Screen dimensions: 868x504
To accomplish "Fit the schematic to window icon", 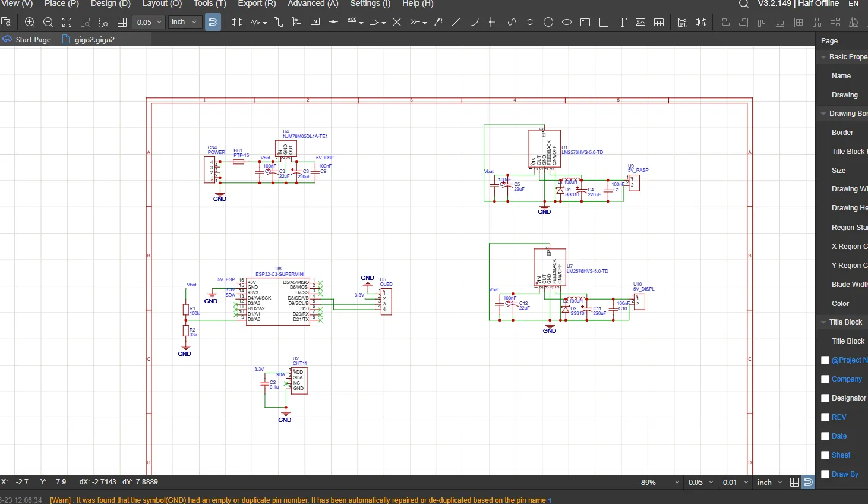I will 67,22.
